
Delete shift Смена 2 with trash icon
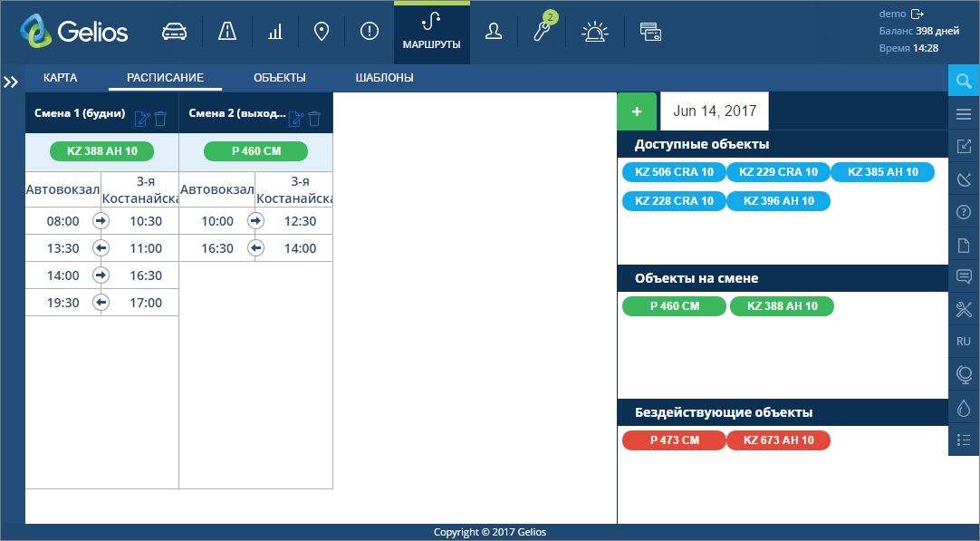pos(315,118)
